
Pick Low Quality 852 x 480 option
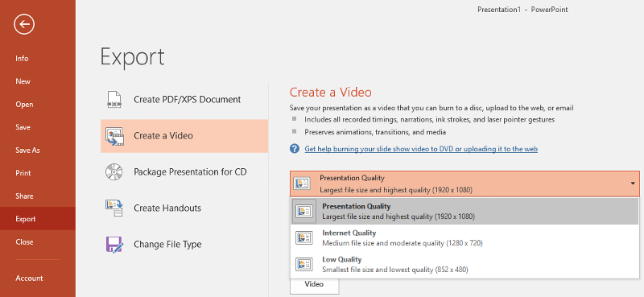coord(464,265)
